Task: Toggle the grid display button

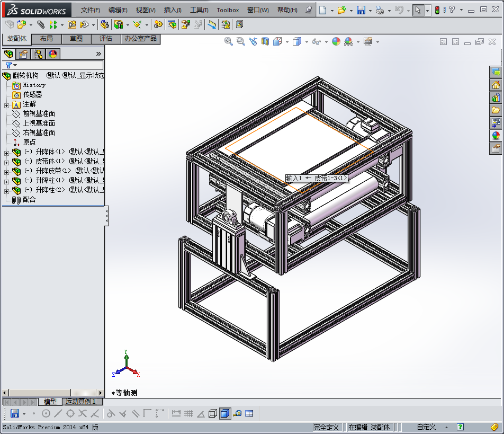Action: [x=188, y=413]
